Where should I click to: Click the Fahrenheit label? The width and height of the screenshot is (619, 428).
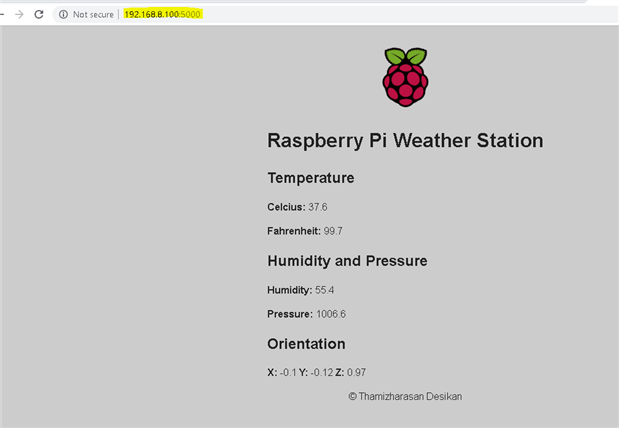[x=294, y=231]
